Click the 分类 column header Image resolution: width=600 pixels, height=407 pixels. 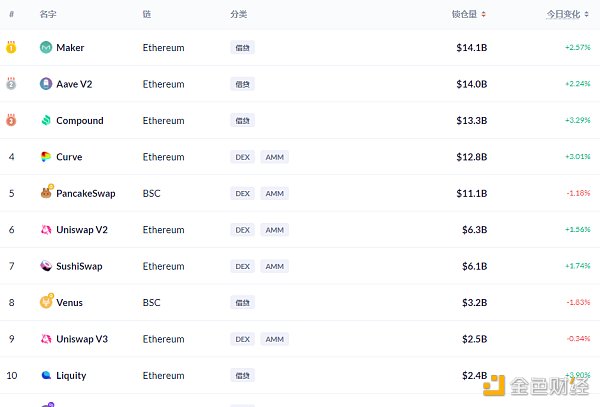coord(238,15)
